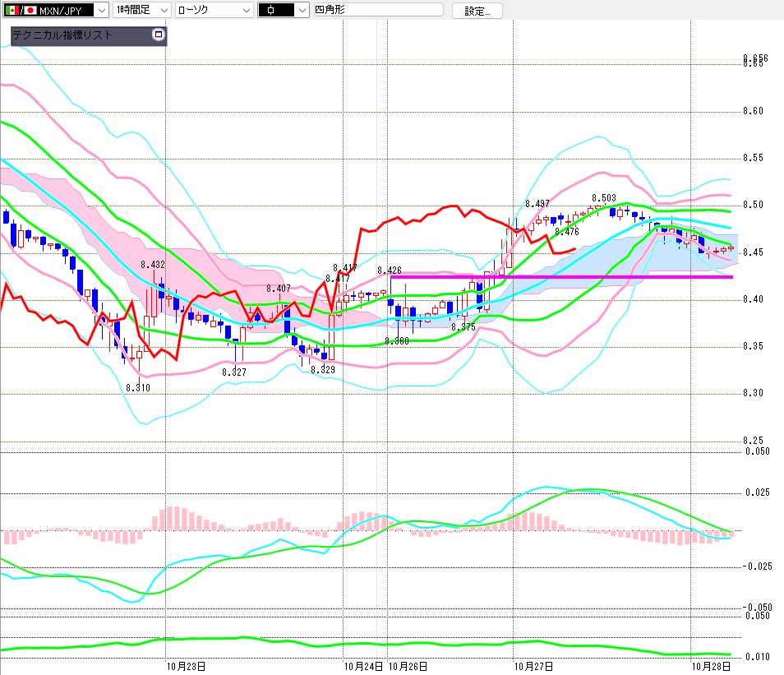Click the 8.60 price axis value
Screen dimensions: 784x675
click(753, 111)
